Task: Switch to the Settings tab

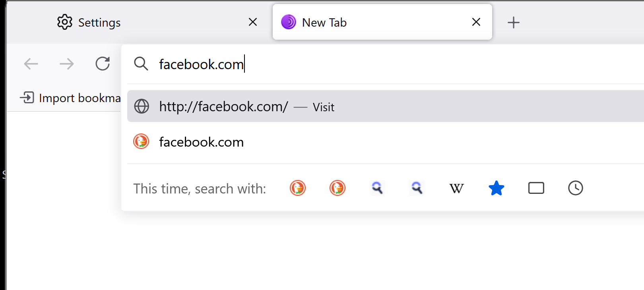Action: [99, 23]
